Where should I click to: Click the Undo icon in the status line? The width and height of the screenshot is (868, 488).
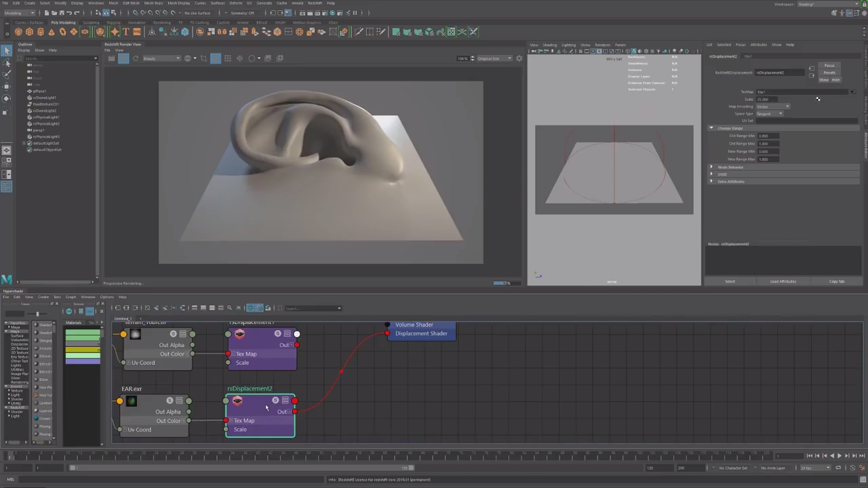click(70, 12)
